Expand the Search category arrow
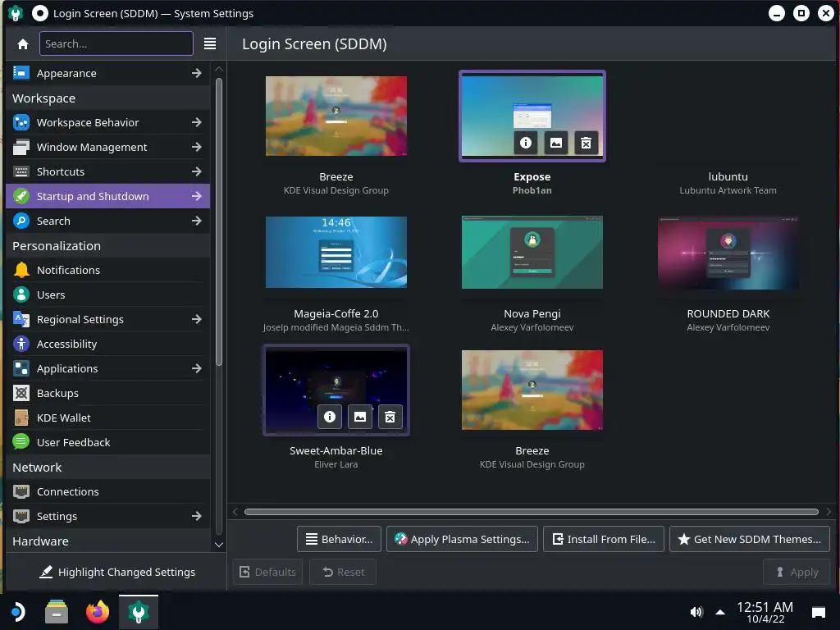This screenshot has width=840, height=630. [x=197, y=221]
